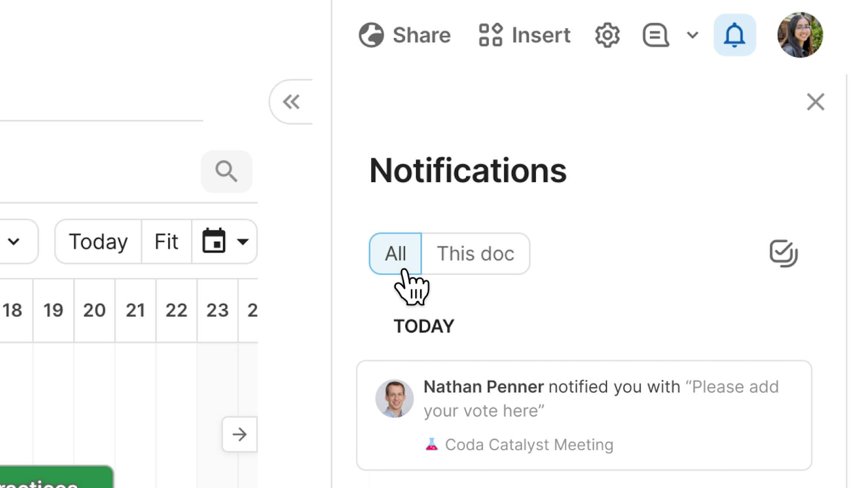Click the notifications bell icon

[734, 35]
